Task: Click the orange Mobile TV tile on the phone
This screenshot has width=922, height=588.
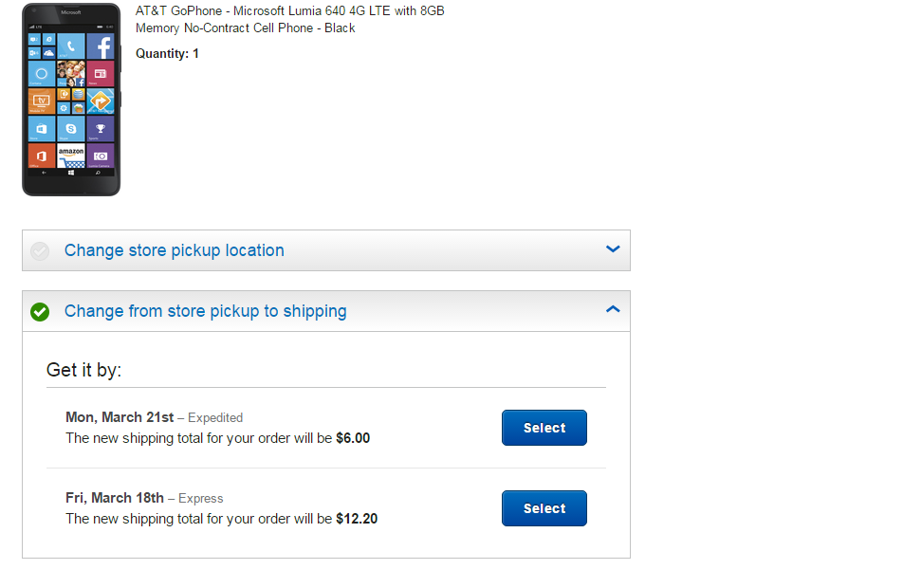Action: pos(42,101)
